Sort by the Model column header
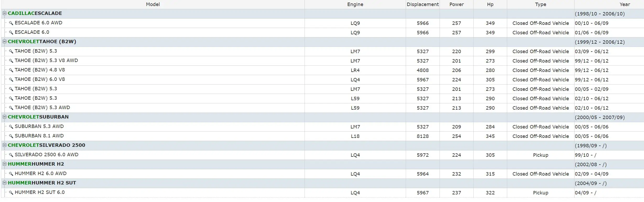The width and height of the screenshot is (644, 202). tap(153, 4)
